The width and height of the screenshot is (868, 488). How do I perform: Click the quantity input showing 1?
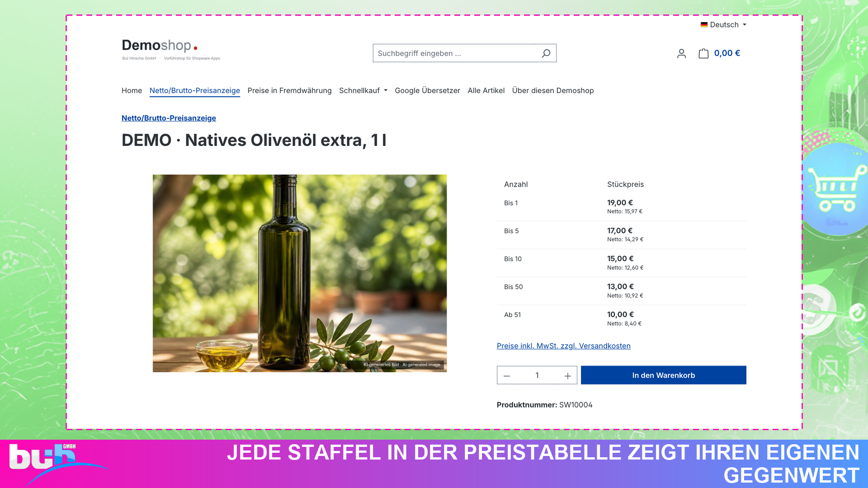pos(537,375)
